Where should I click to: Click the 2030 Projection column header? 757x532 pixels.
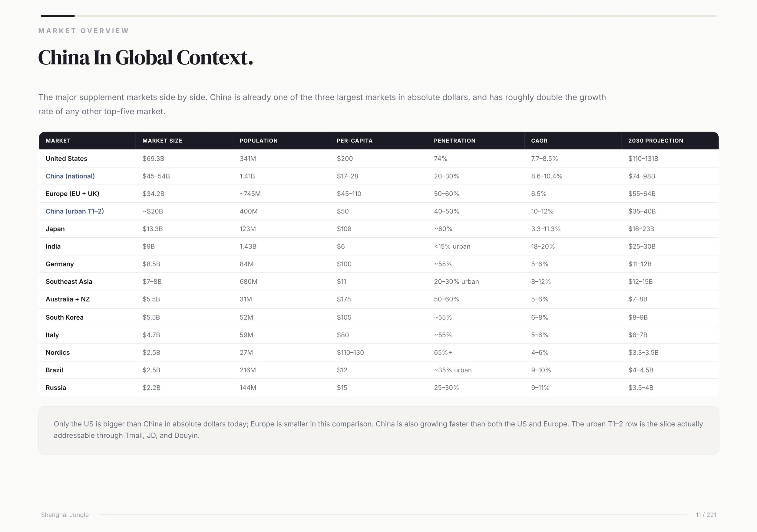point(656,141)
